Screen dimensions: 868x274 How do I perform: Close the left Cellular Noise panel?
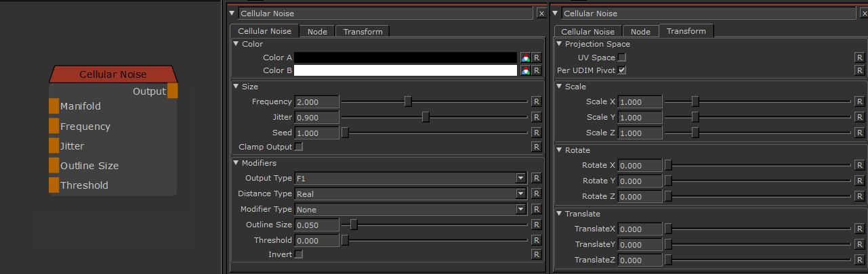click(541, 13)
